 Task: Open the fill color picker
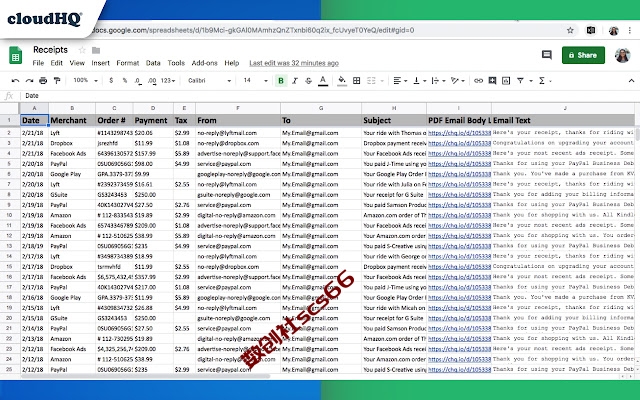(x=342, y=81)
